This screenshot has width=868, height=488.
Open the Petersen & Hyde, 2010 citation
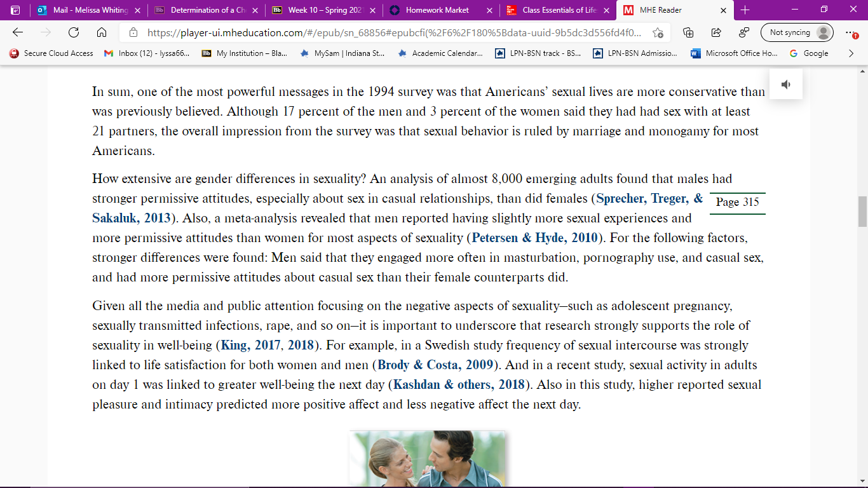(x=534, y=238)
